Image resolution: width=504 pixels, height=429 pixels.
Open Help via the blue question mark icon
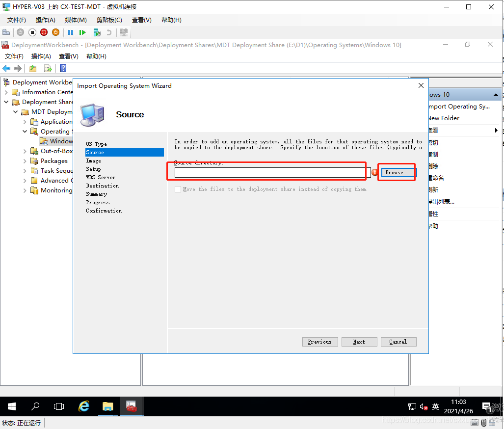click(63, 68)
